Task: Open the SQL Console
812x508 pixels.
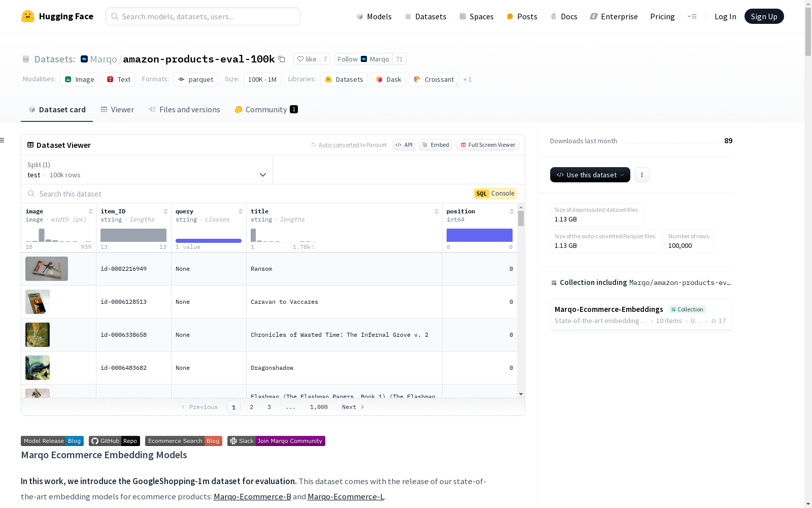Action: [495, 194]
